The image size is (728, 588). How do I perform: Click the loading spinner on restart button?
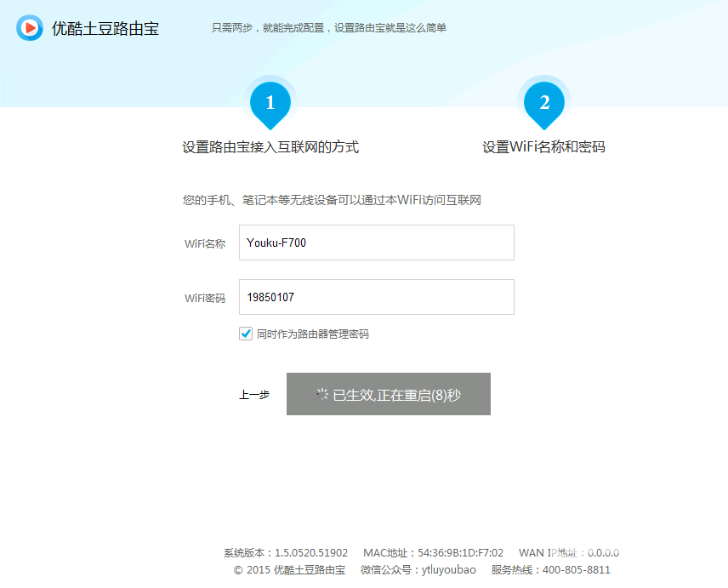(x=322, y=394)
